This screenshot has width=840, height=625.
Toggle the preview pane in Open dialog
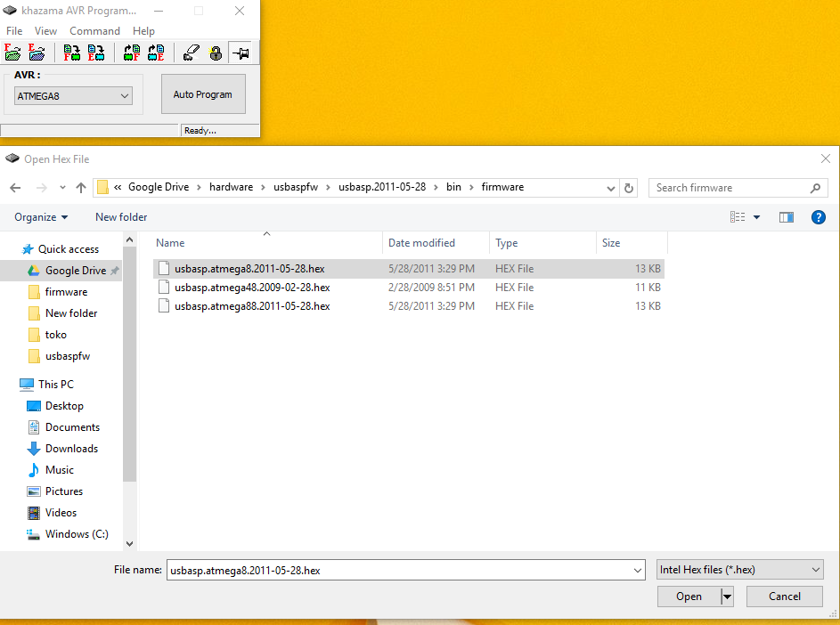tap(786, 216)
